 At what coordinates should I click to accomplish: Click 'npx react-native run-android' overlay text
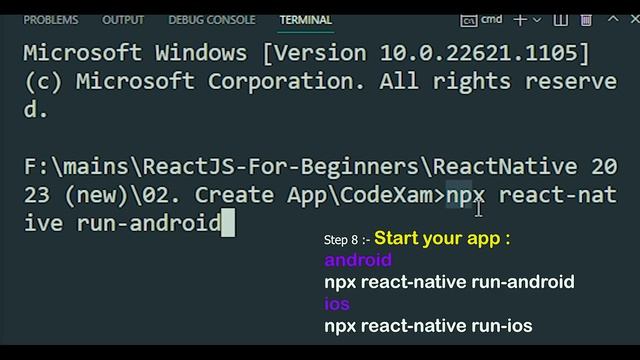[x=449, y=282]
